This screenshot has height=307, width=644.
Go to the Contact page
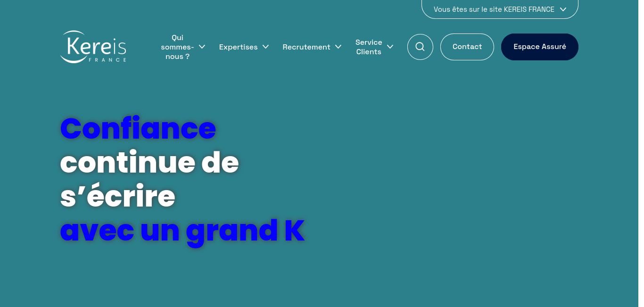click(467, 47)
